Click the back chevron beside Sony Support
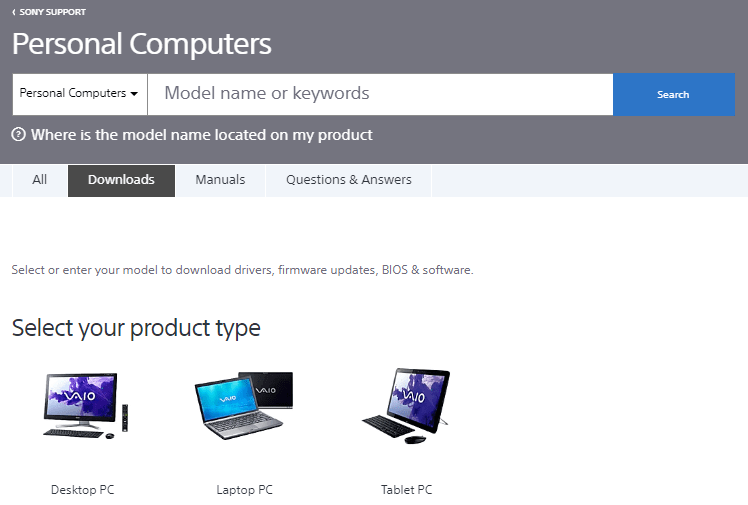Screen dimensions: 748x505 pos(14,12)
